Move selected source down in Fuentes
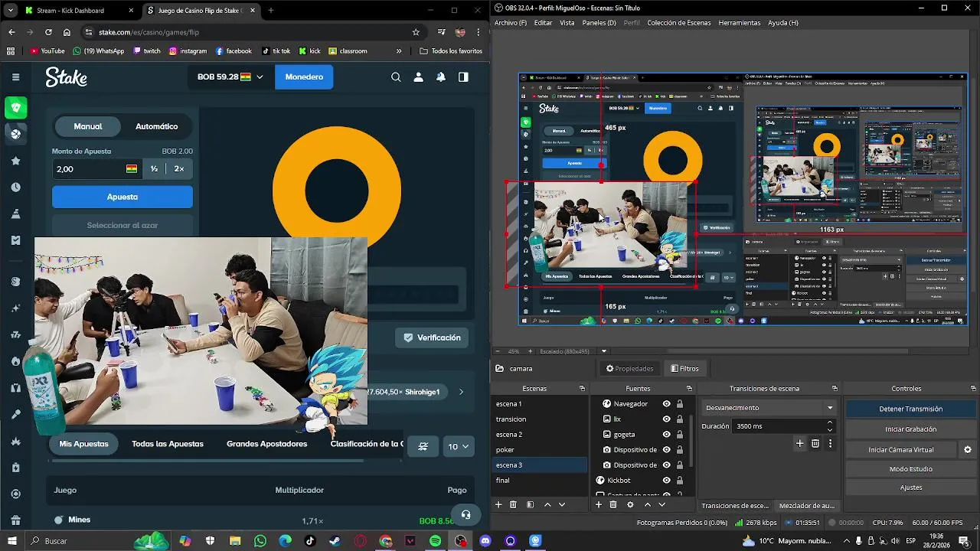 (x=662, y=505)
